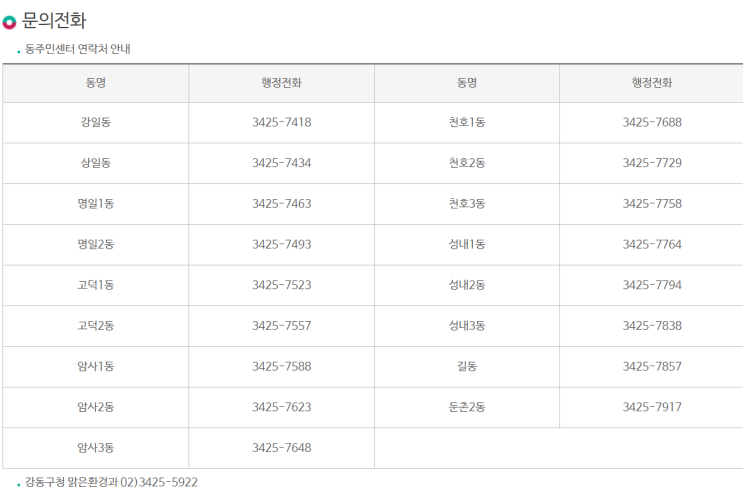Screen dimensions: 743x497
Task: Click the first 동명 column header
Action: pyautogui.click(x=96, y=83)
